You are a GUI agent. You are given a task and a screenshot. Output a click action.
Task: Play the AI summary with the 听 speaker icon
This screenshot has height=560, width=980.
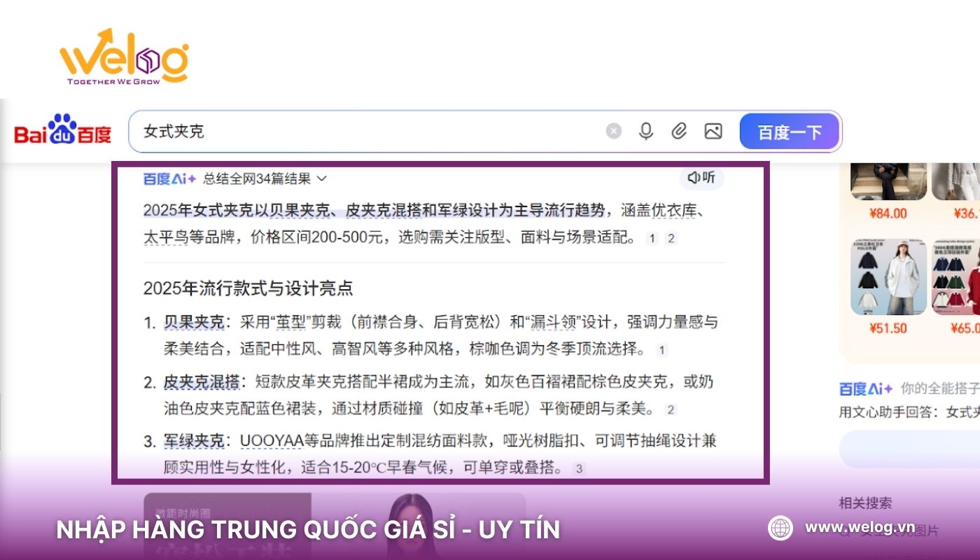point(701,178)
